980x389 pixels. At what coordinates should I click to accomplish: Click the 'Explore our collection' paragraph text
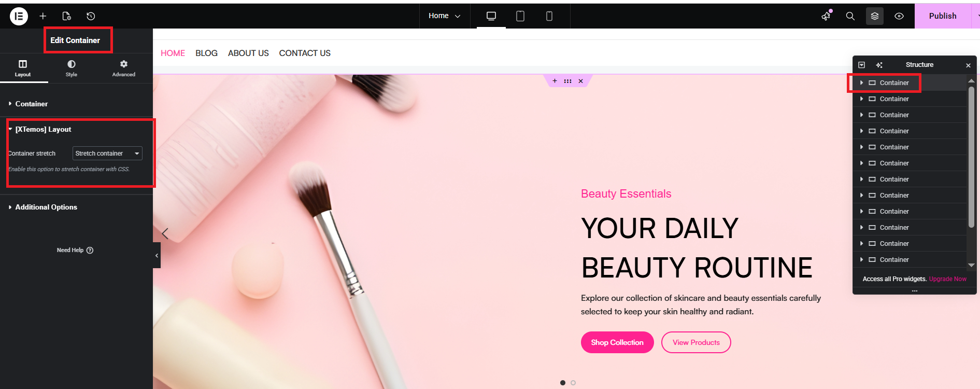pyautogui.click(x=701, y=305)
